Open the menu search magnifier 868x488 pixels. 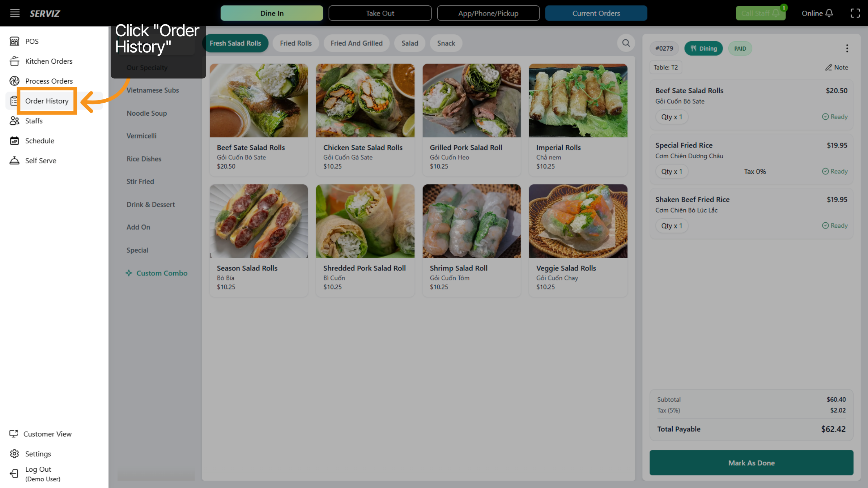coord(626,43)
